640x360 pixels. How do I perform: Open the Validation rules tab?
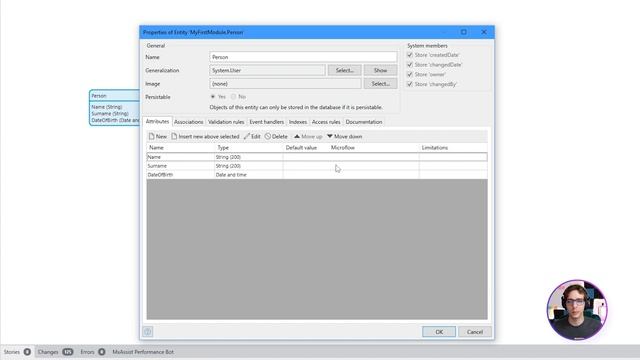pos(226,122)
